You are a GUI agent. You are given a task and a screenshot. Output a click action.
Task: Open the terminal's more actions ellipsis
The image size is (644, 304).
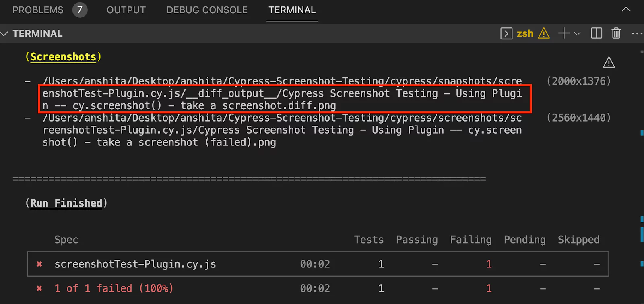pos(637,33)
